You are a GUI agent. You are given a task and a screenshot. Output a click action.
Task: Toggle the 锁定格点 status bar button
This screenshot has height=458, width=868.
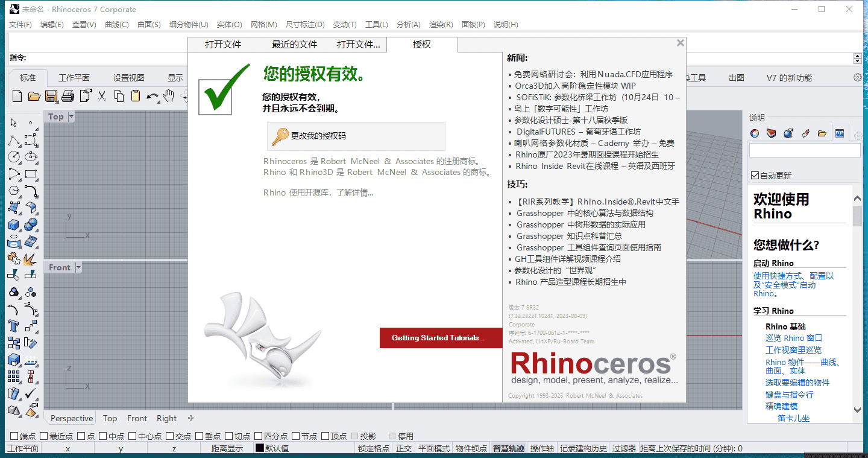(374, 448)
